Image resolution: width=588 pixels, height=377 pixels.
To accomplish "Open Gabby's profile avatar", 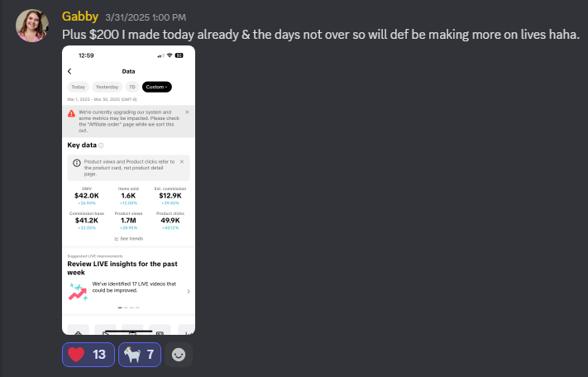I will 32,26.
